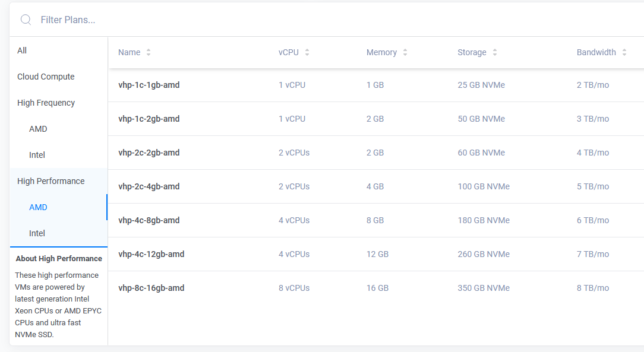The image size is (644, 352).
Task: Open the High Performance category
Action: 50,181
